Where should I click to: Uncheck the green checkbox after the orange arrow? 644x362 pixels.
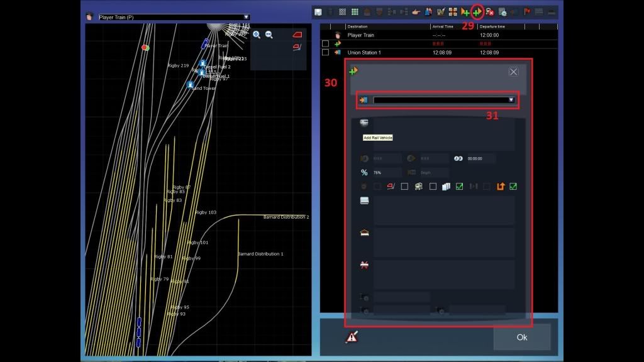[513, 187]
